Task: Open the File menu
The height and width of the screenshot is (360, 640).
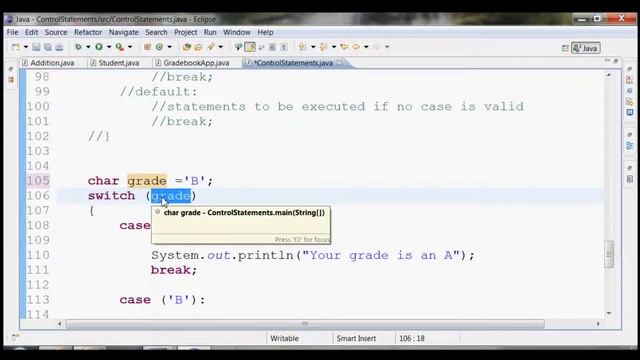Action: pyautogui.click(x=12, y=32)
